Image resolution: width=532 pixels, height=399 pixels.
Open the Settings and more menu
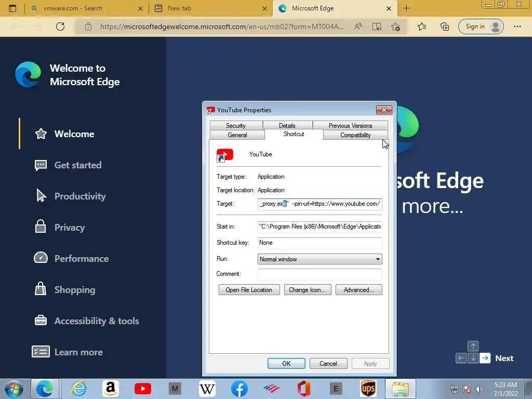(517, 26)
